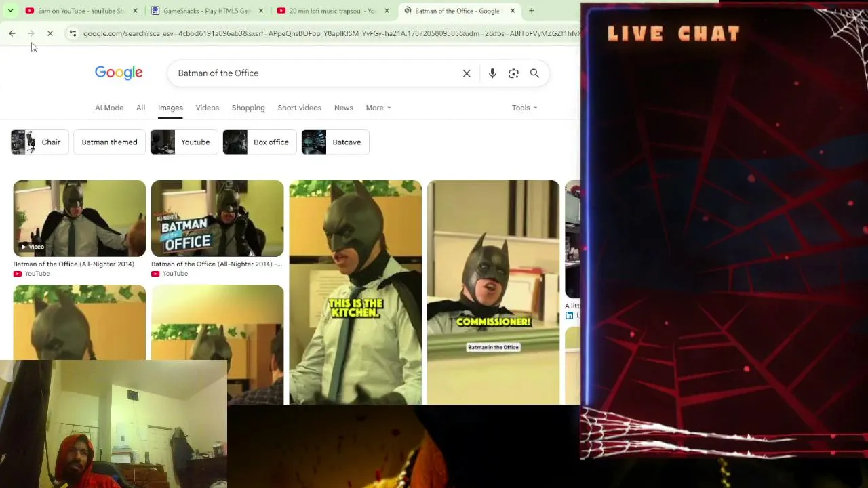This screenshot has height=488, width=868.
Task: Submit search with magnifying glass icon
Action: 534,73
